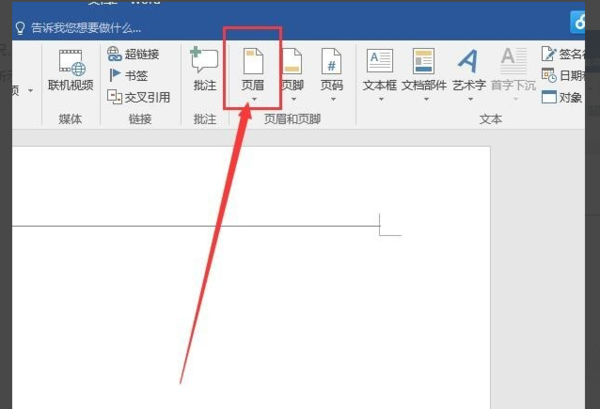Open cross-reference (交叉引用) dialog
600x409 pixels.
pos(138,97)
